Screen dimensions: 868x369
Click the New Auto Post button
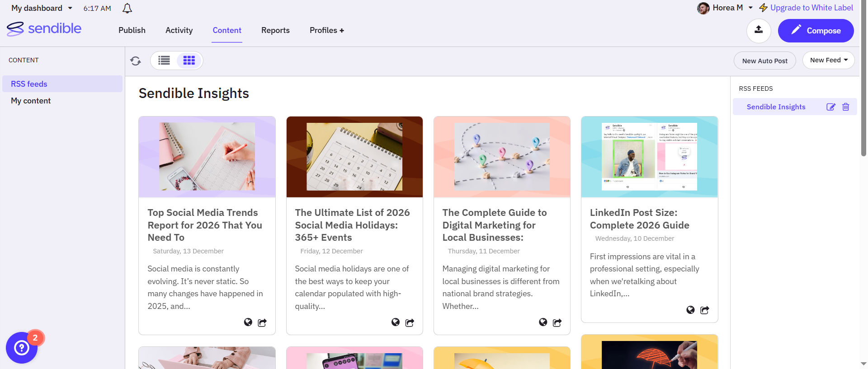click(764, 61)
